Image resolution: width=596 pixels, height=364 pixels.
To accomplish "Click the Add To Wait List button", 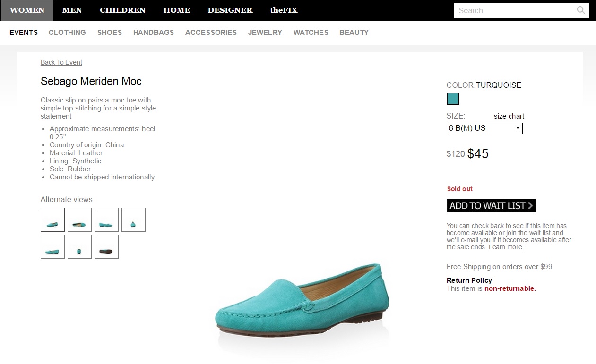I will [x=491, y=205].
